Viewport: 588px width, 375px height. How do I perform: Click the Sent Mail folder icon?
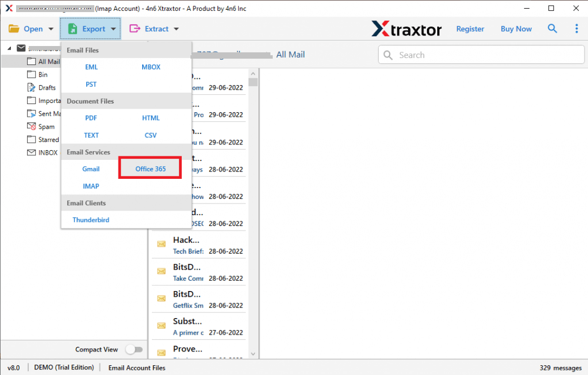(30, 113)
